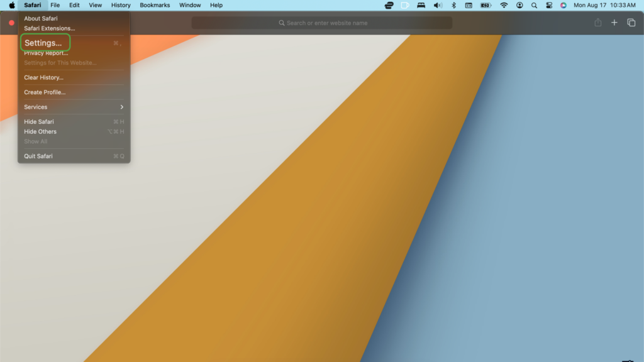Image resolution: width=644 pixels, height=362 pixels.
Task: Click the user account icon in menu bar
Action: 519,5
